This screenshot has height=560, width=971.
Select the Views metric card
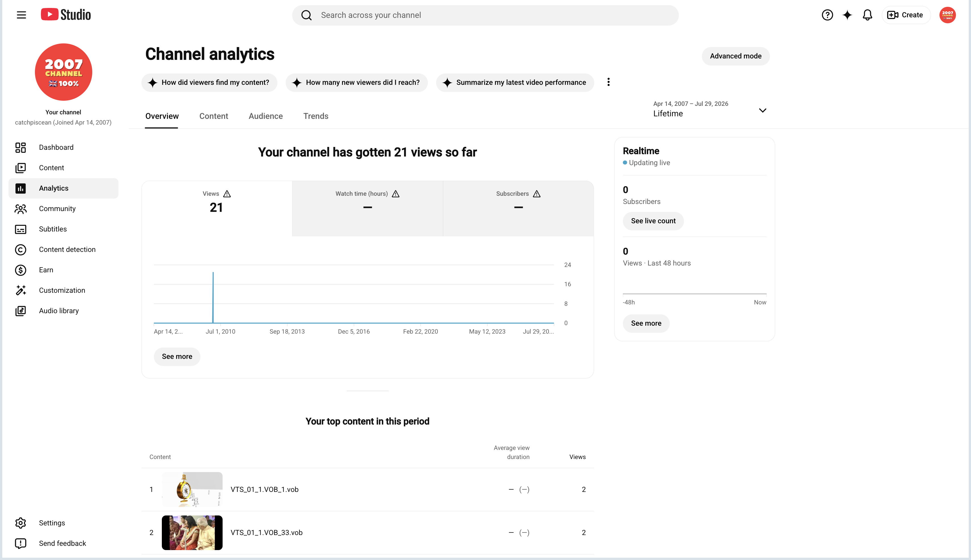click(x=217, y=209)
